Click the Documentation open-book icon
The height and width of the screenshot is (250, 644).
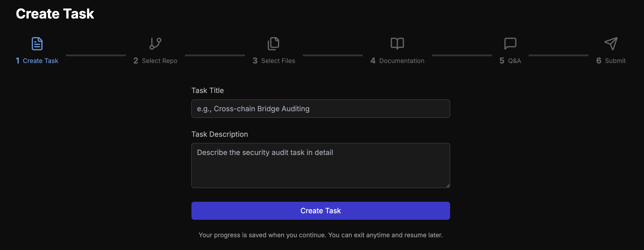(397, 43)
